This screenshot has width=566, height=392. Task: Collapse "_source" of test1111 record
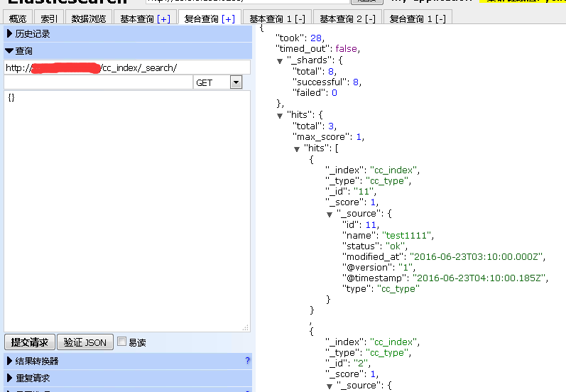pos(330,214)
